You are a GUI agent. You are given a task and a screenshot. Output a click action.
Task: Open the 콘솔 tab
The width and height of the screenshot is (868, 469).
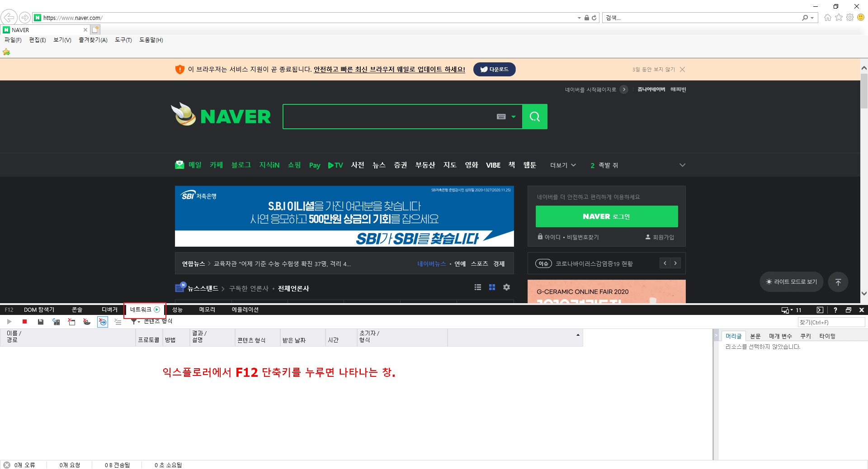77,310
